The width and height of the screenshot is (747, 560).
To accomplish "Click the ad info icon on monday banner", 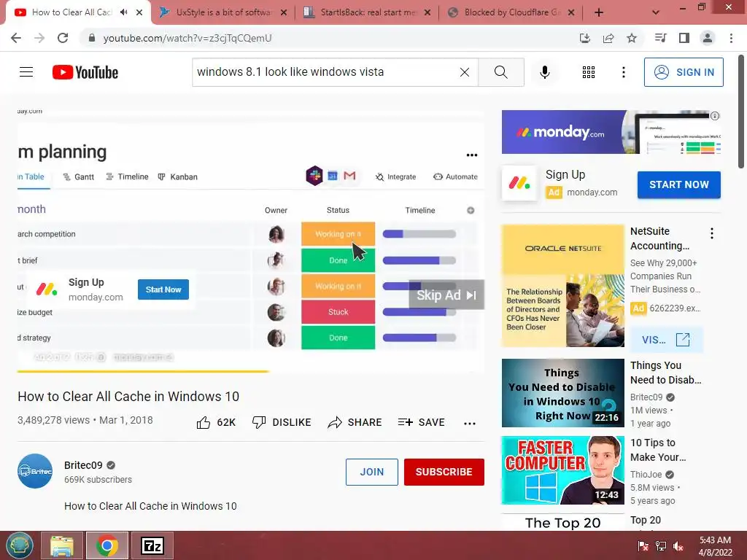I will [x=715, y=116].
